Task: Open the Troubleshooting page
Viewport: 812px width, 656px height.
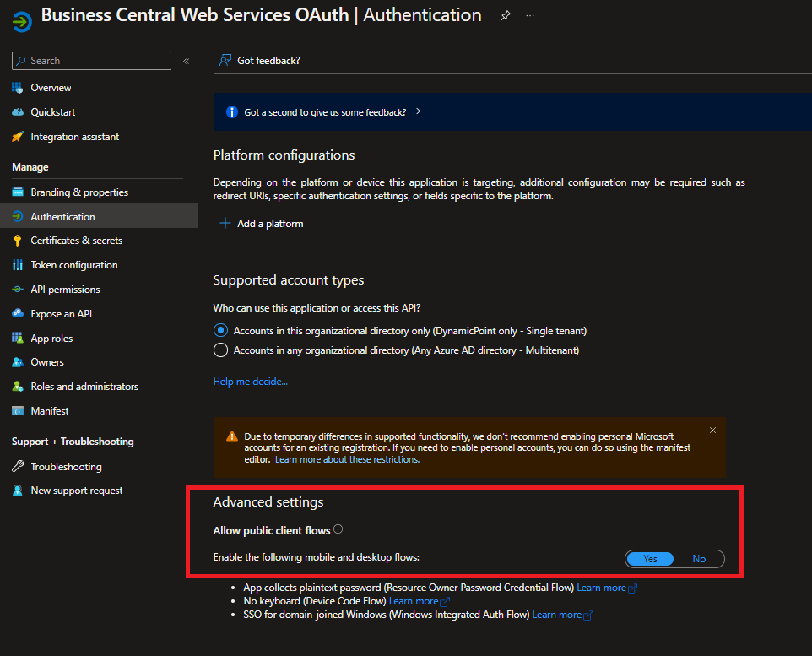Action: [67, 466]
